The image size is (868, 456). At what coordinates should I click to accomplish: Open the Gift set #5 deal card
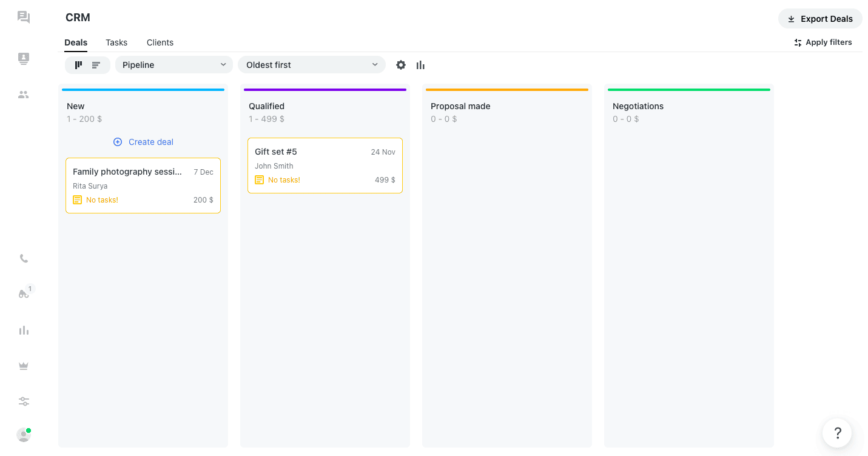pos(325,166)
